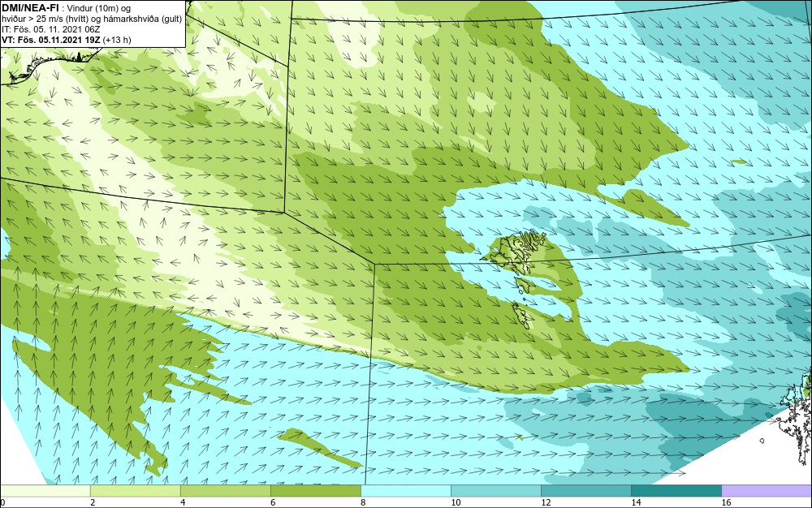
Task: Click the 8–10 m/s light cyan legend swatch
Action: (405, 490)
